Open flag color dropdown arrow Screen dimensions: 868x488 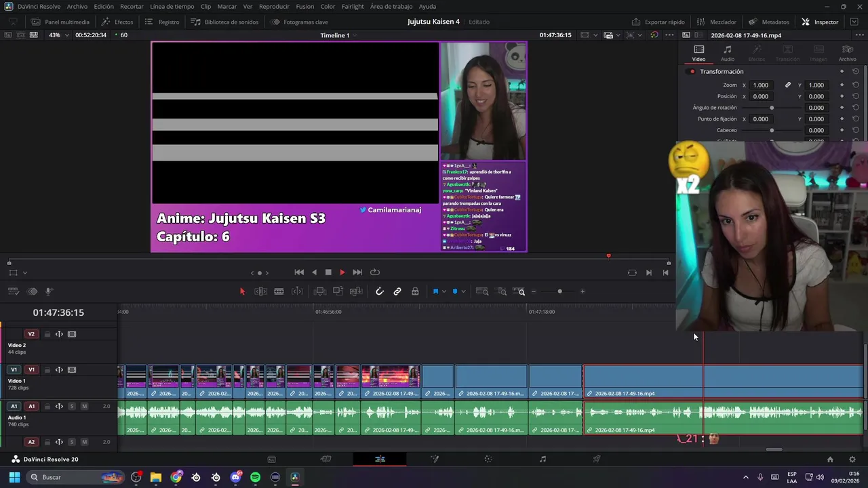click(x=444, y=291)
